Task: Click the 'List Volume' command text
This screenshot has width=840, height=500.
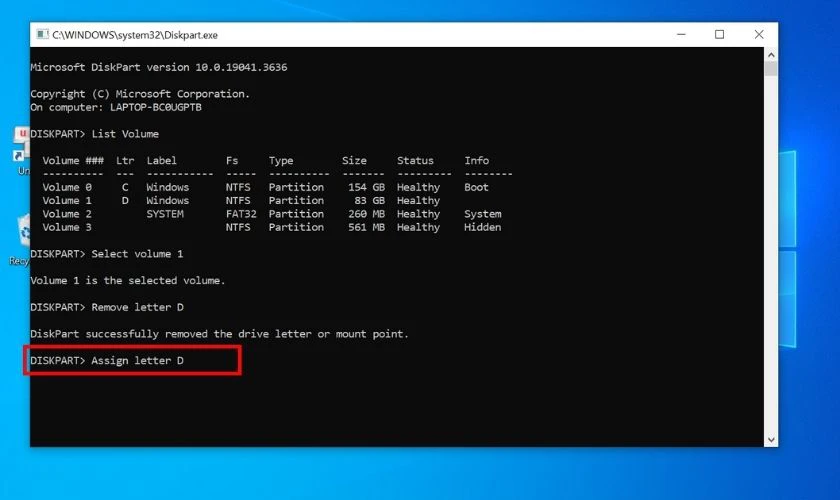Action: point(125,134)
